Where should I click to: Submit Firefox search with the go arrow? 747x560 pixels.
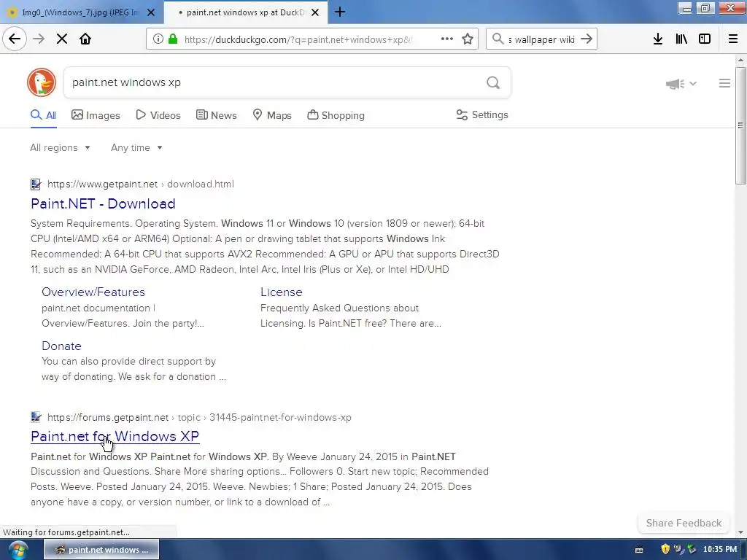(587, 39)
